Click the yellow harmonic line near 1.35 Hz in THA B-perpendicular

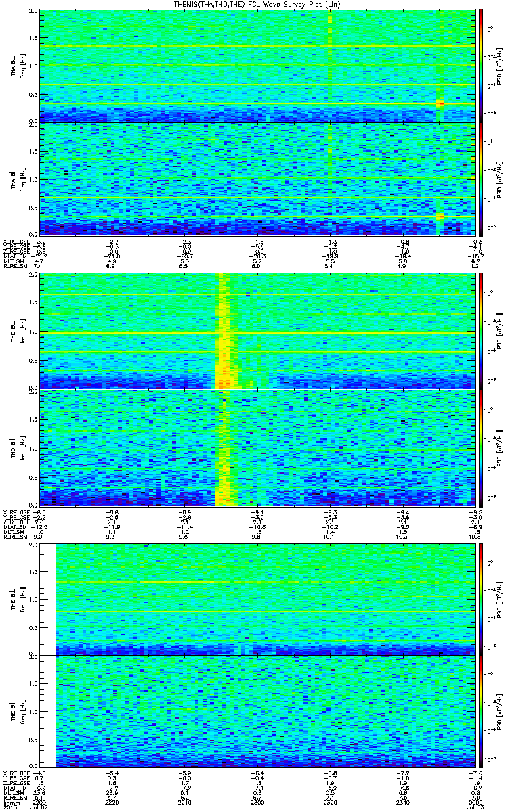coord(257,45)
